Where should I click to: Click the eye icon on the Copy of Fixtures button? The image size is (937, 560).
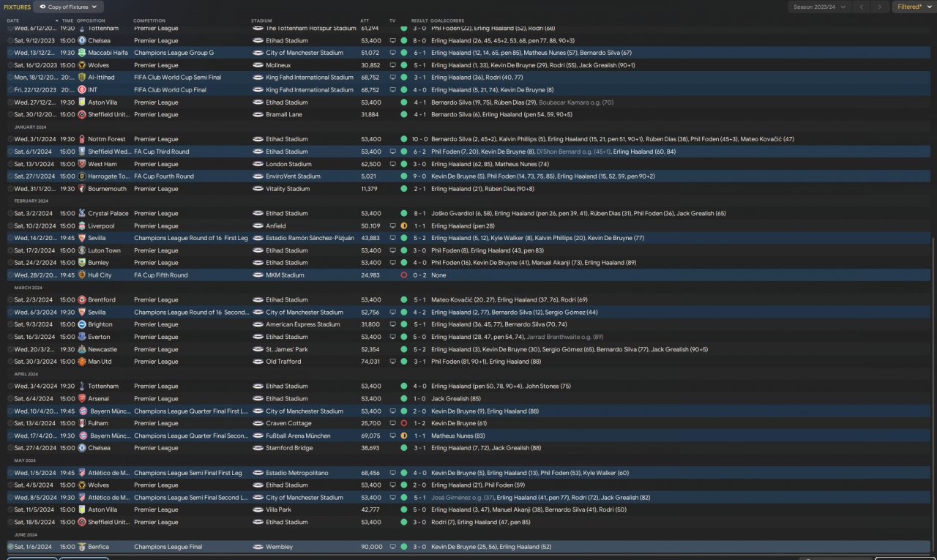[42, 7]
